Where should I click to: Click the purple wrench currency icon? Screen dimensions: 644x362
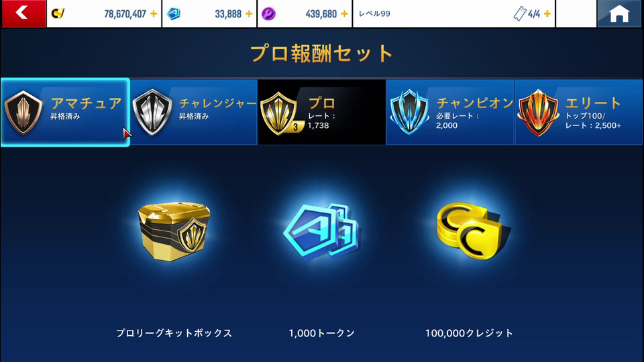(268, 14)
